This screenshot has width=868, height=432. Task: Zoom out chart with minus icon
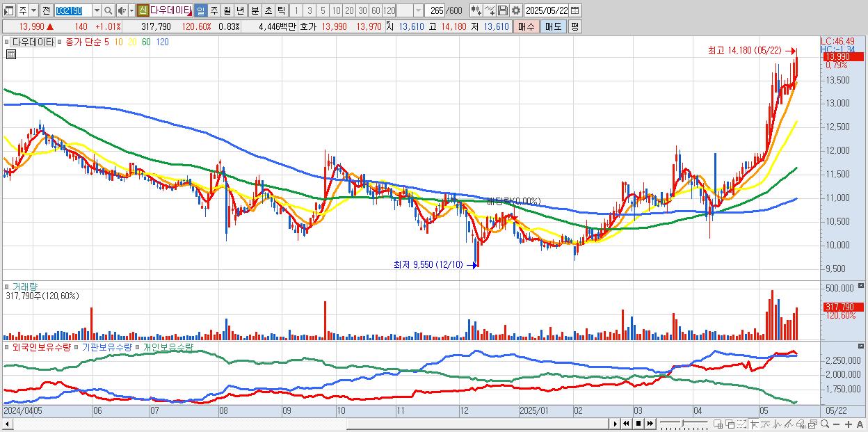click(836, 424)
